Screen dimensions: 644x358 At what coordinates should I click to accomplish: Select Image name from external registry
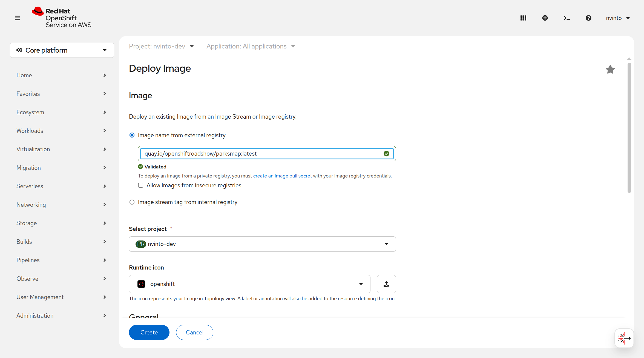coord(132,135)
